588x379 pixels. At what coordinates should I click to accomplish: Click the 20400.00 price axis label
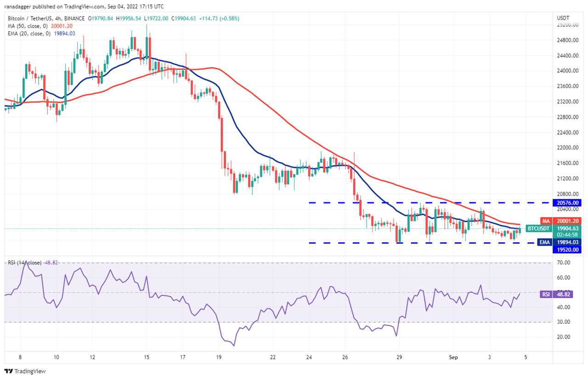pyautogui.click(x=569, y=209)
